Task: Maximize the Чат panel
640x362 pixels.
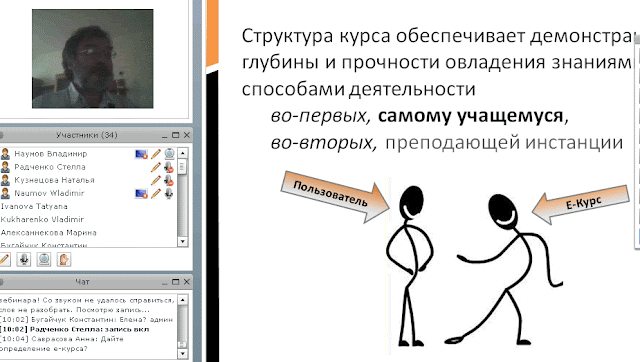Action: coord(176,282)
